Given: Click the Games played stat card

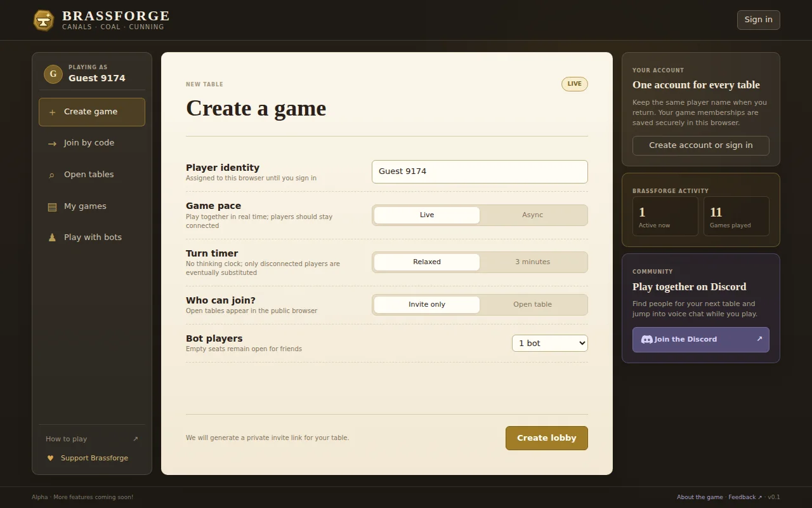Looking at the screenshot, I should 737,217.
